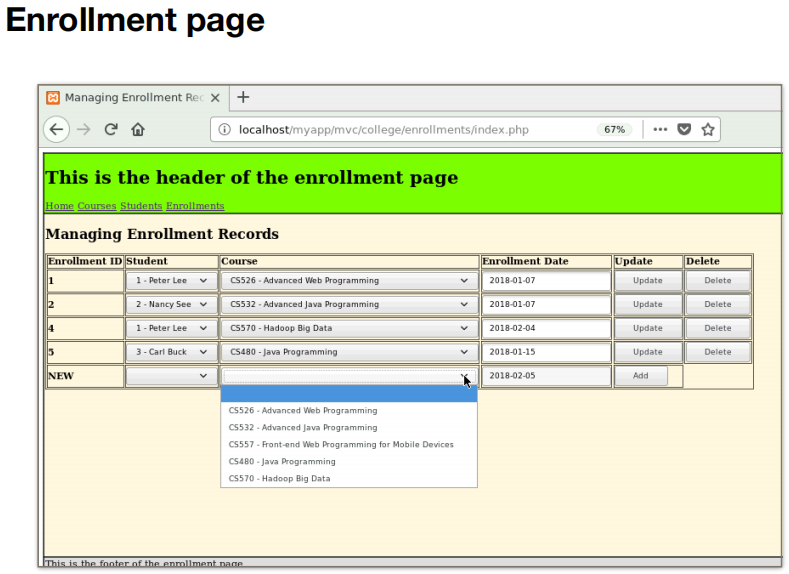
Task: Click the enrollment date field for row 1
Action: pos(546,281)
